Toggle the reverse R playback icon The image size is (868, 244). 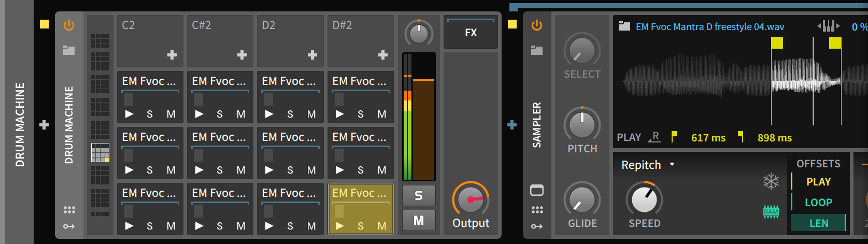(654, 137)
